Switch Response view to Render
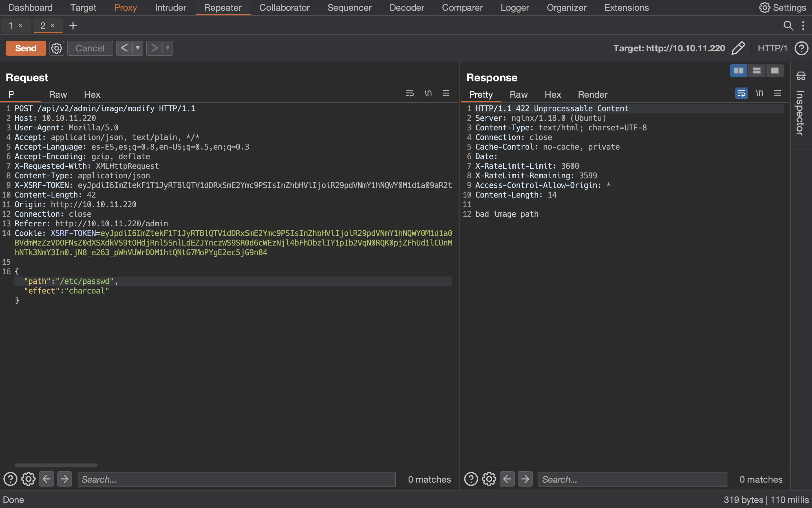 [x=593, y=95]
